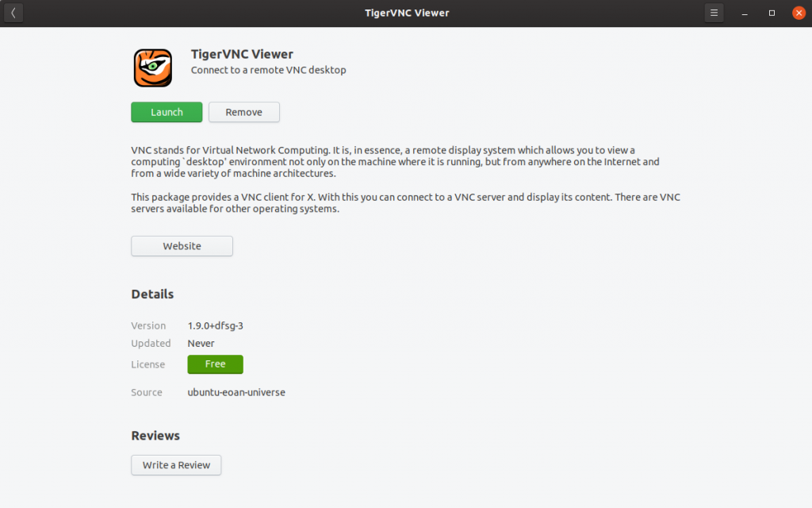Click the window title TigerVNC Viewer
The image size is (812, 508).
pos(407,13)
